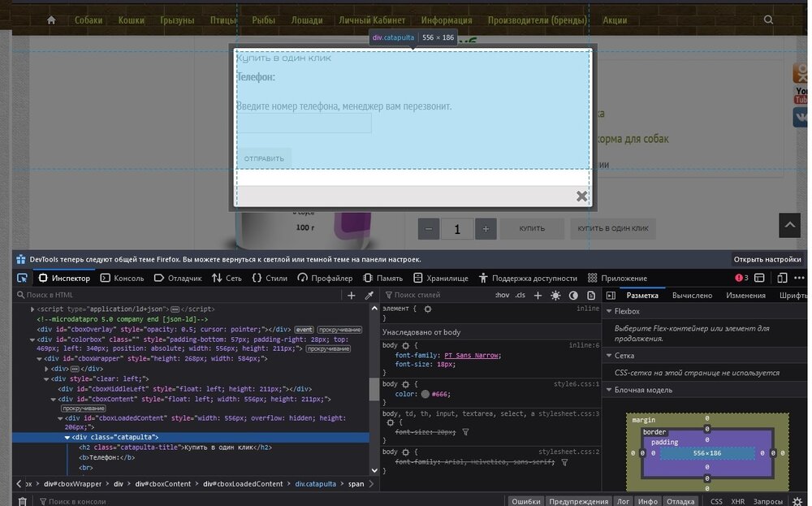
Task: Toggle print media simulation icon
Action: [x=590, y=296]
